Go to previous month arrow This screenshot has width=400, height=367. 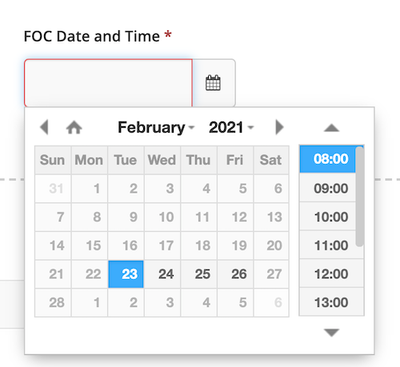[44, 127]
